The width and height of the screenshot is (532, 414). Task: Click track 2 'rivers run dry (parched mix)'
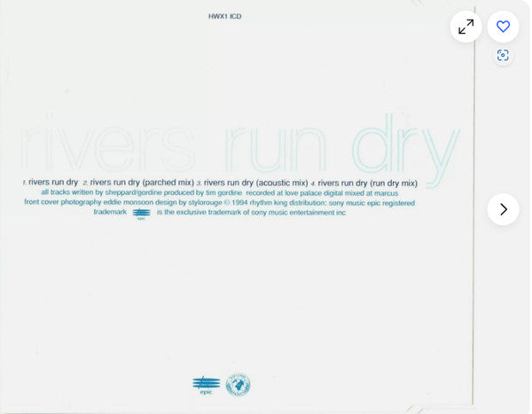(x=138, y=183)
